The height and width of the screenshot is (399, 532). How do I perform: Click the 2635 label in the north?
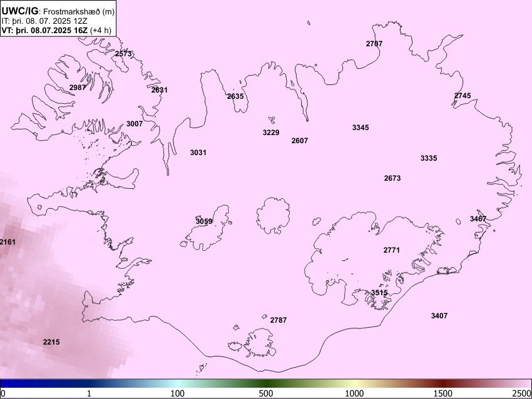[x=235, y=96]
